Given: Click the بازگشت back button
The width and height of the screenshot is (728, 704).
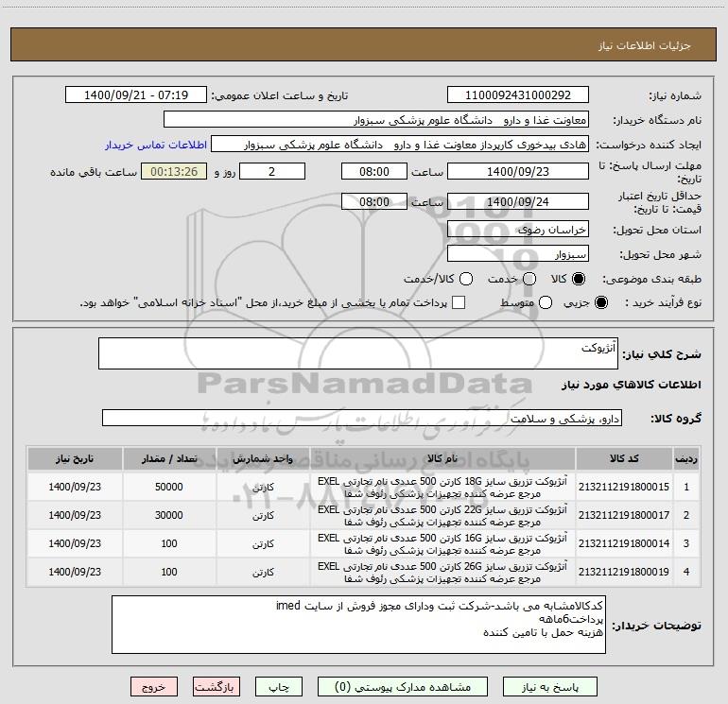Looking at the screenshot, I should 217,687.
